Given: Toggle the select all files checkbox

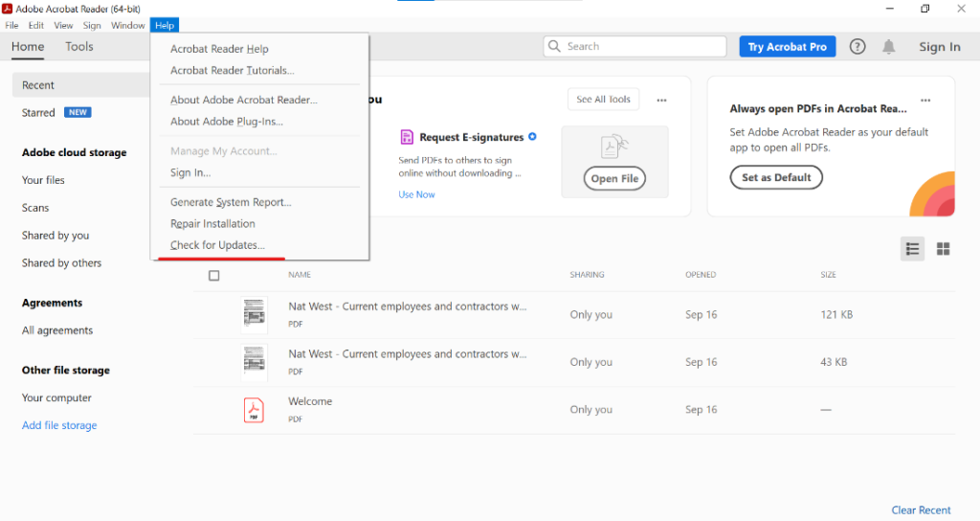Looking at the screenshot, I should (x=213, y=275).
